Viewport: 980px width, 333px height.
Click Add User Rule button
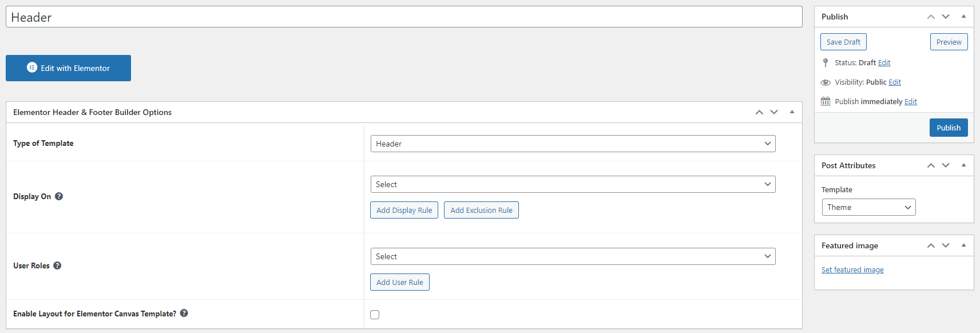(x=399, y=282)
